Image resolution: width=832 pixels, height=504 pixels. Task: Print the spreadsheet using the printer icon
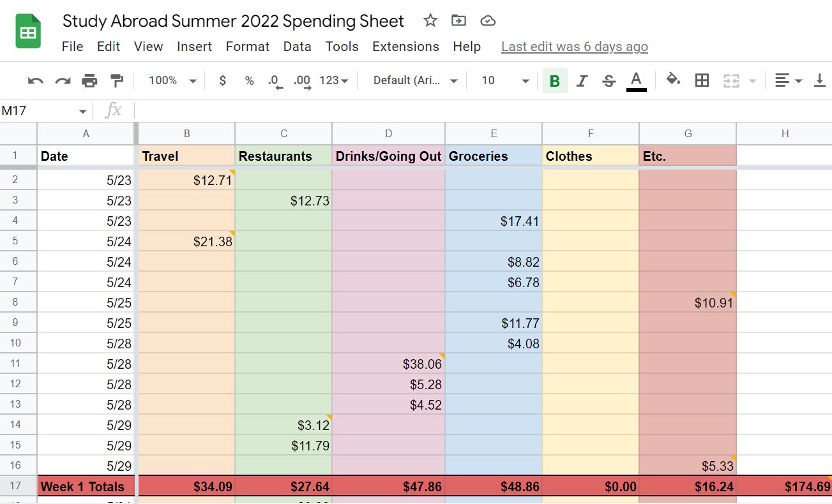pos(89,80)
